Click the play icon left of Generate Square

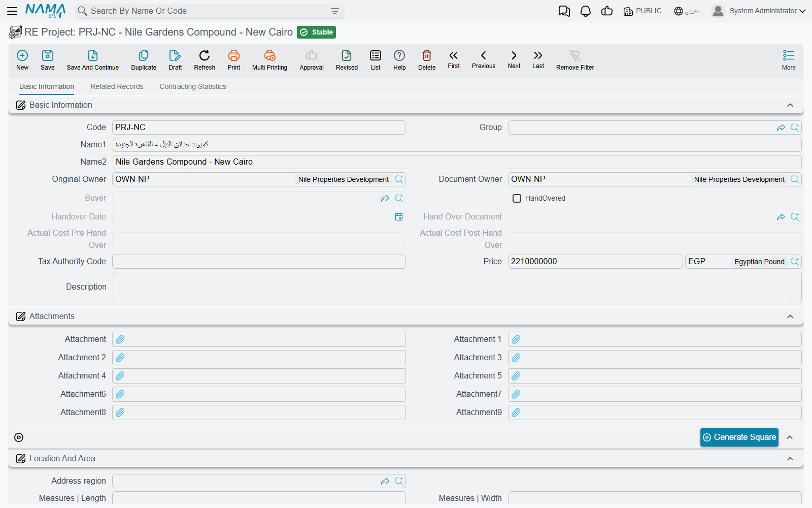tap(19, 437)
